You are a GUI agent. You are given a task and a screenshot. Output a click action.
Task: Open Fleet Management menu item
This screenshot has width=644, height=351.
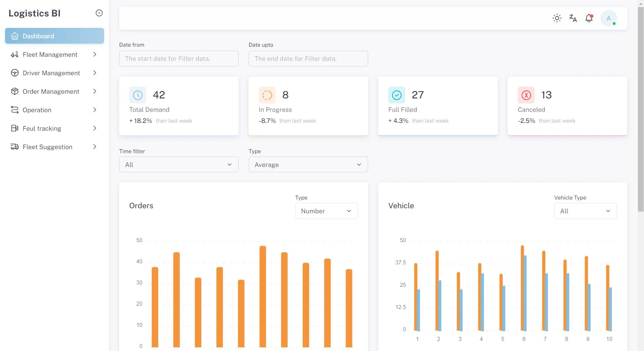pos(54,54)
